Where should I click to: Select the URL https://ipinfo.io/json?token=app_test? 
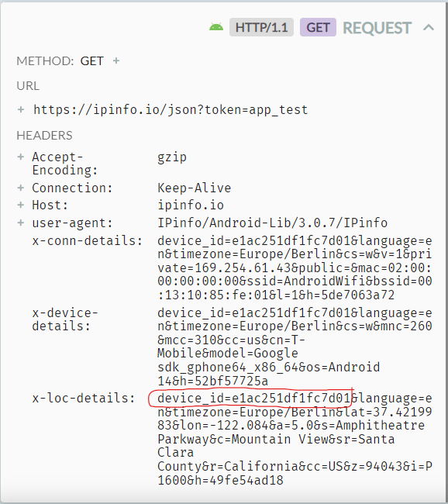point(171,110)
